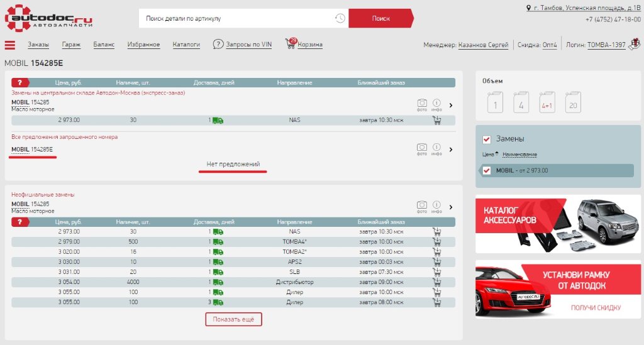Open photo icon in unofficial replacements section
644x345 pixels.
coord(422,207)
